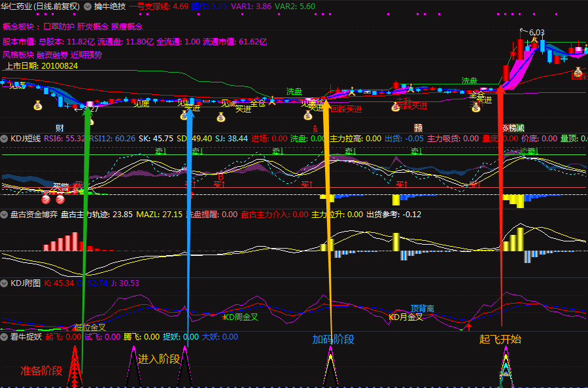The height and width of the screenshot is (388, 588).
Task: Click the 腾飞: 0.00 readout
Action: click(142, 337)
